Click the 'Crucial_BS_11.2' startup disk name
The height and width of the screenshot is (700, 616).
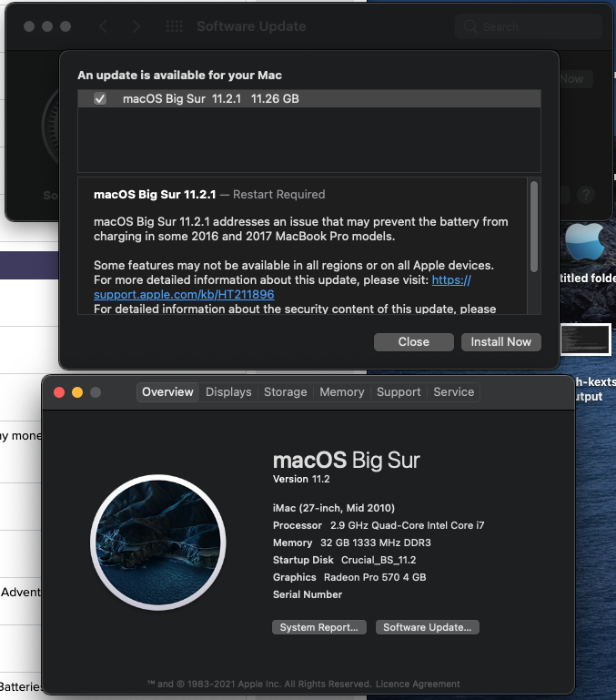(379, 560)
